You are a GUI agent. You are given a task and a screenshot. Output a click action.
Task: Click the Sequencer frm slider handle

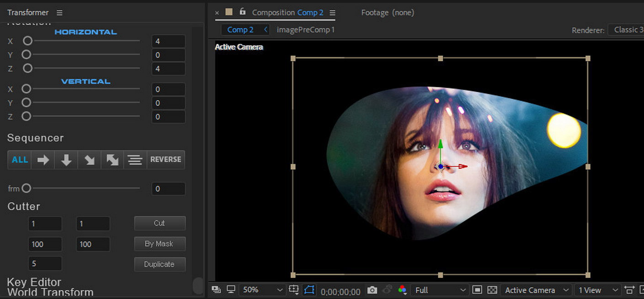(27, 188)
